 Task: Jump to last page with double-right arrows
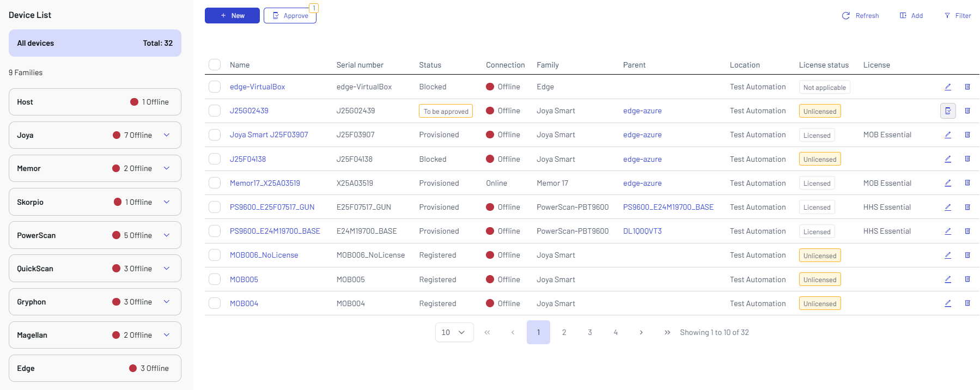coord(667,332)
